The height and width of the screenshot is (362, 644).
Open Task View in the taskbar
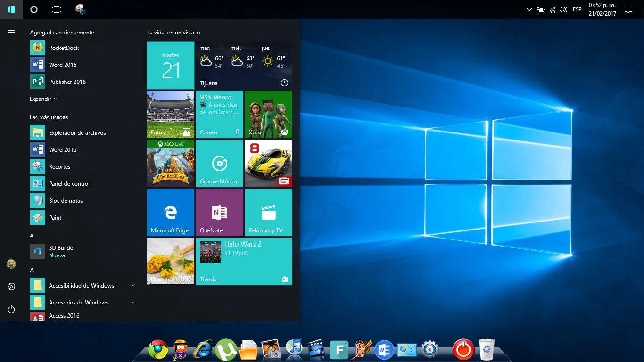point(57,9)
